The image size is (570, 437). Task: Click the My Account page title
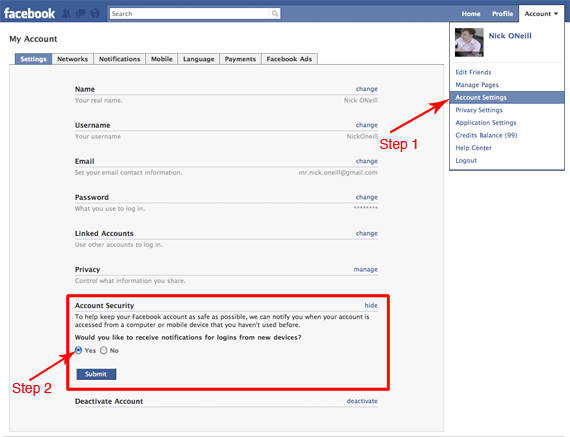(x=33, y=39)
